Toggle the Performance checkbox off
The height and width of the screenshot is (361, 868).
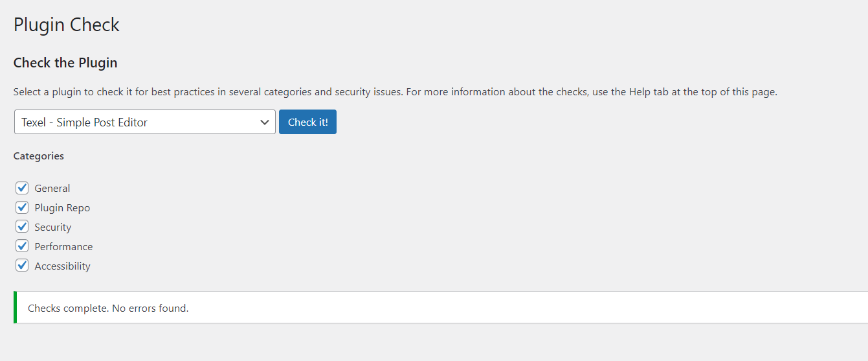point(23,246)
